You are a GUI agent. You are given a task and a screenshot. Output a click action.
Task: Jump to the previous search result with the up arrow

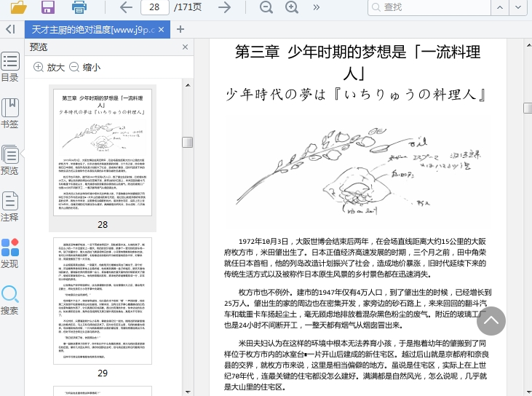coord(500,7)
